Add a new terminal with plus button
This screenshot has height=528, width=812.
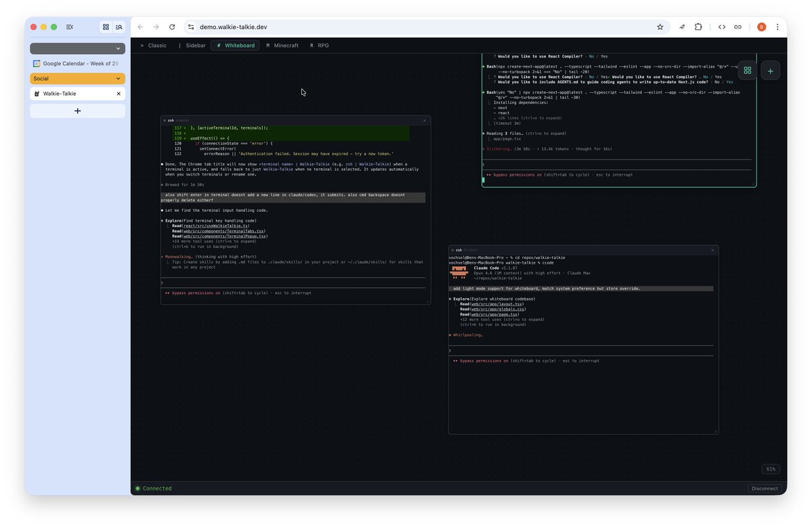pos(770,71)
